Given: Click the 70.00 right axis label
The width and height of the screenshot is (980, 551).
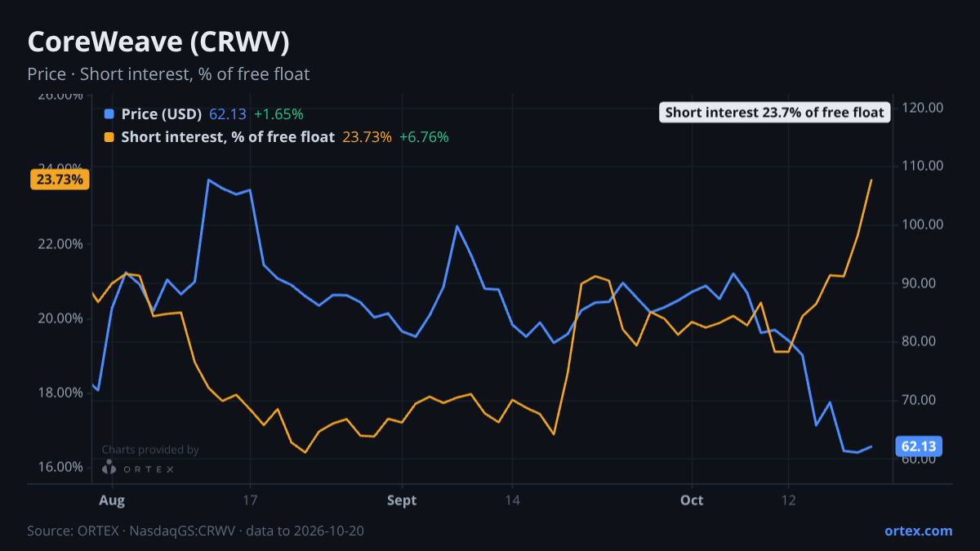Looking at the screenshot, I should (x=919, y=400).
